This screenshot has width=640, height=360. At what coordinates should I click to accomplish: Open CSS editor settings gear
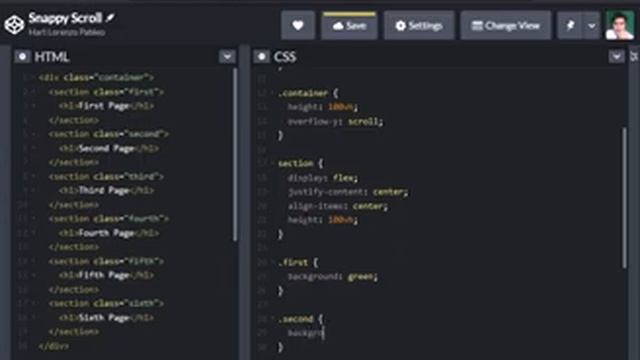coord(261,57)
